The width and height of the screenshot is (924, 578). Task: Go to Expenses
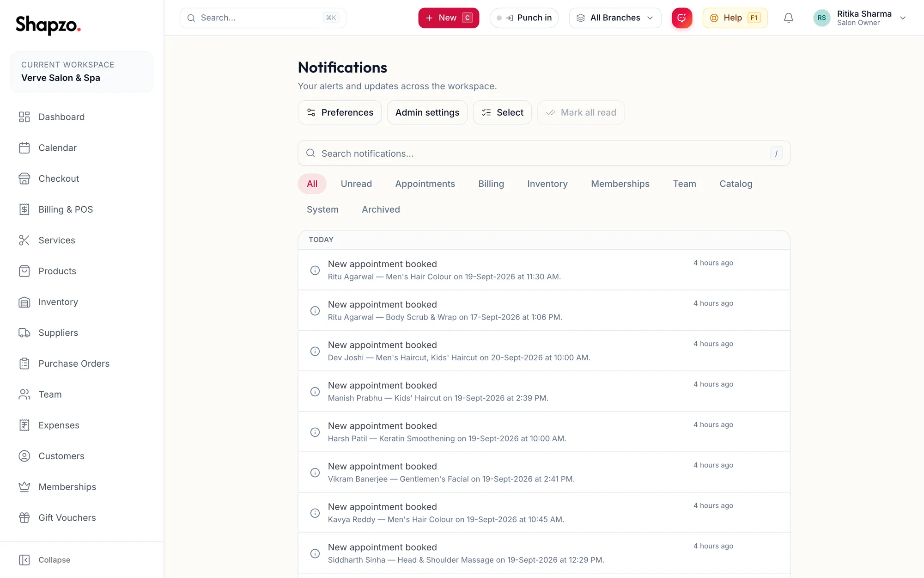82,425
